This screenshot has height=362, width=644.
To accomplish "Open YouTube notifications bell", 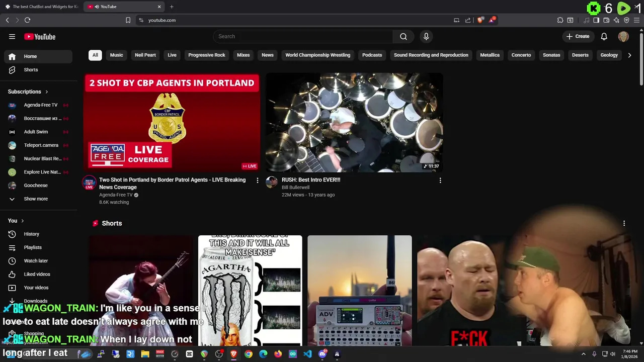I will pyautogui.click(x=604, y=36).
